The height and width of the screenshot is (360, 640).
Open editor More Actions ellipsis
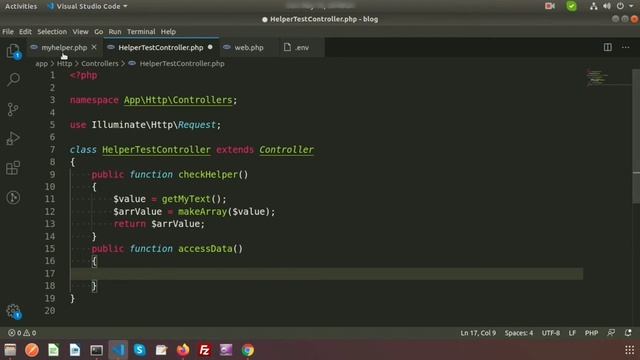625,47
